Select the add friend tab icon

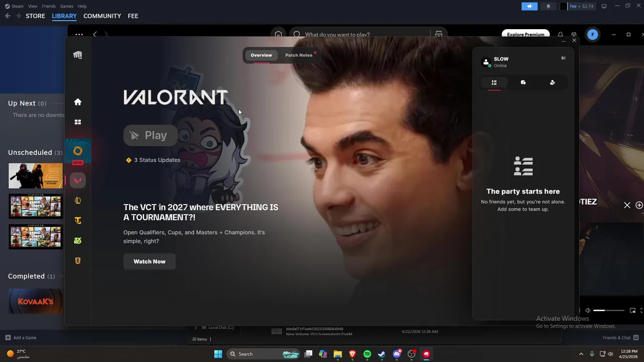552,82
